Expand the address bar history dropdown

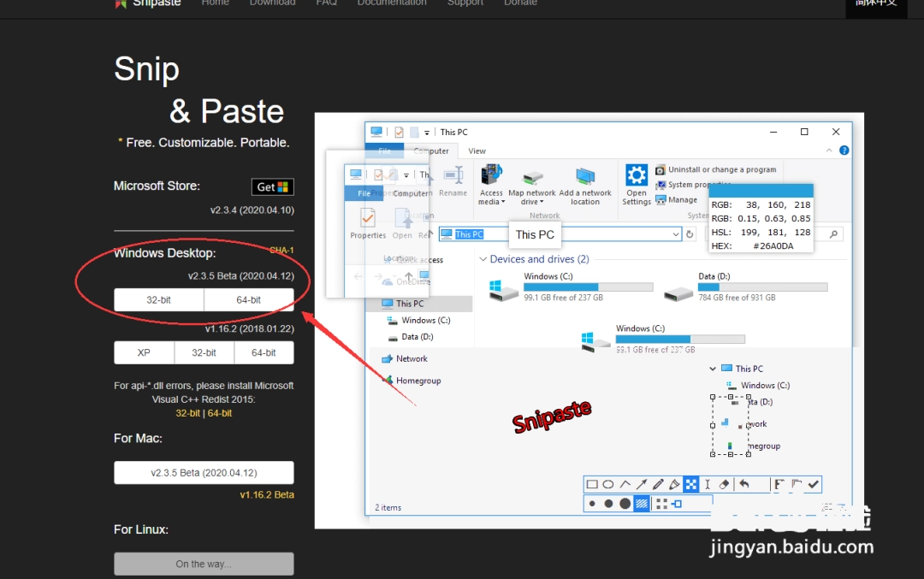(675, 234)
